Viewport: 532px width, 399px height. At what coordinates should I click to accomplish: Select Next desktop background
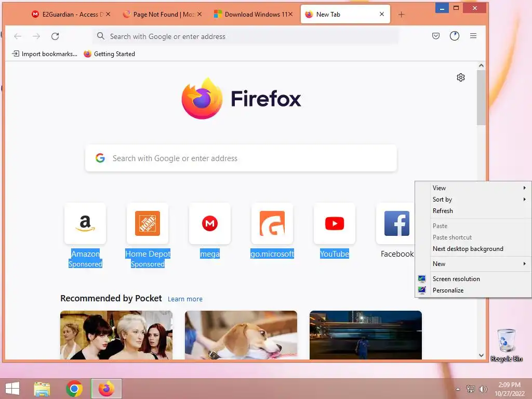coord(473,249)
